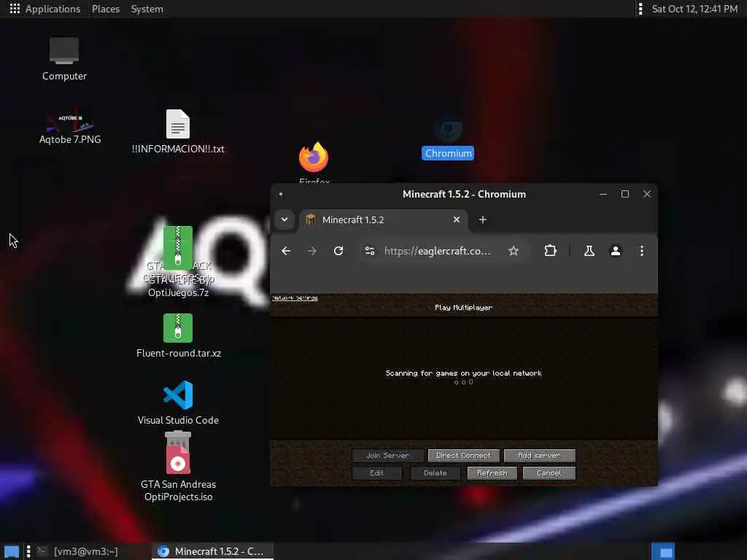The image size is (747, 560).
Task: View site information for eaglercraft
Action: [370, 251]
